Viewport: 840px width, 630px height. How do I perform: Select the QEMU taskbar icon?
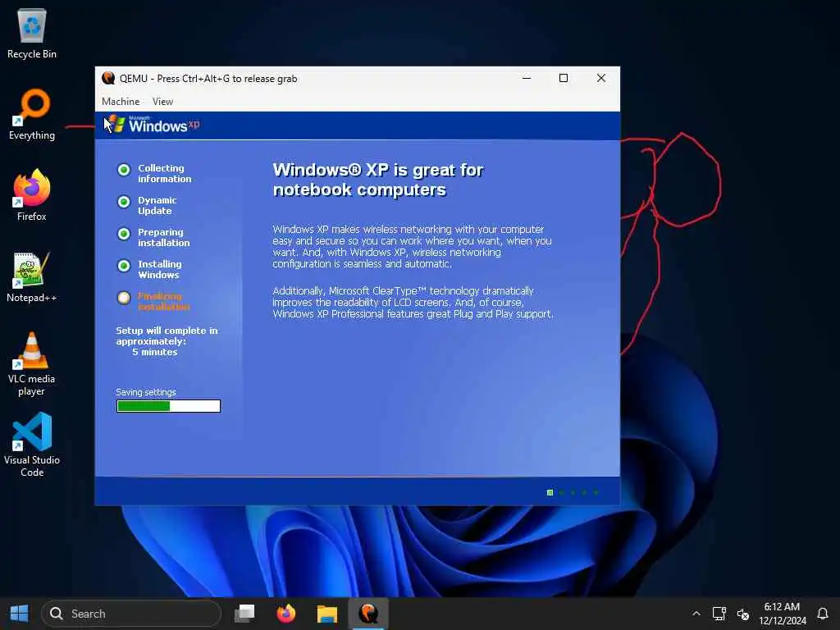pos(368,614)
